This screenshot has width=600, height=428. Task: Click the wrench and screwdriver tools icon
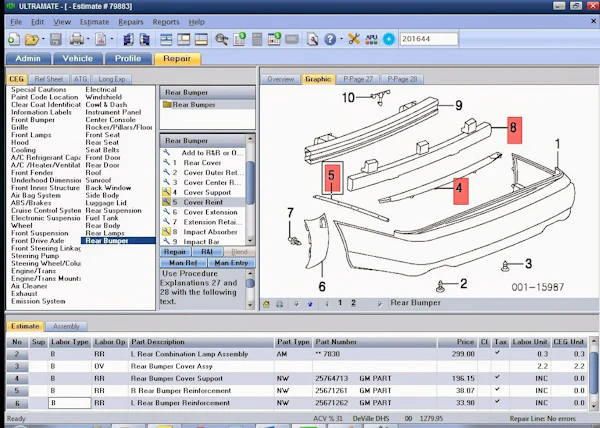tap(354, 39)
